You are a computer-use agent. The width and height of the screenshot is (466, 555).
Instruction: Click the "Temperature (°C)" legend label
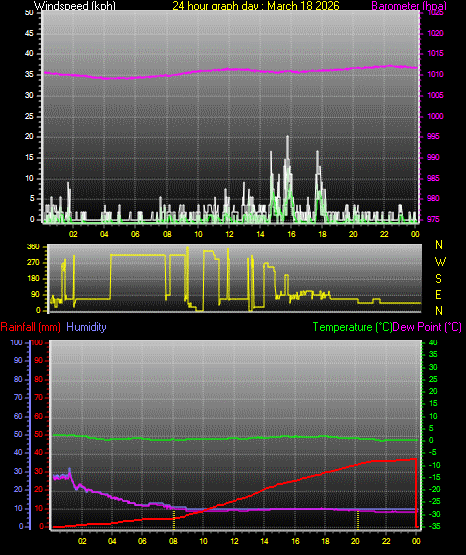point(352,327)
